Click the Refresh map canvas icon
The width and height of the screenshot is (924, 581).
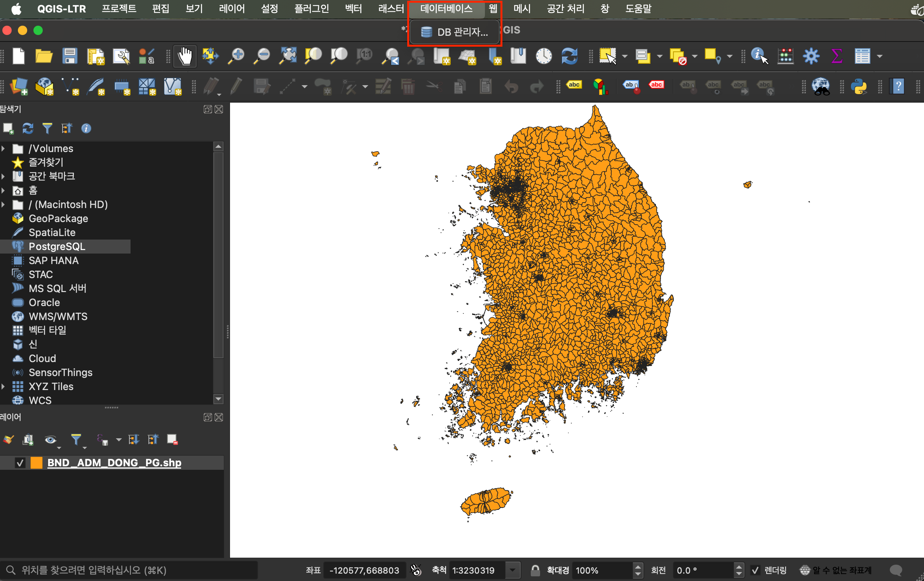[x=569, y=56]
